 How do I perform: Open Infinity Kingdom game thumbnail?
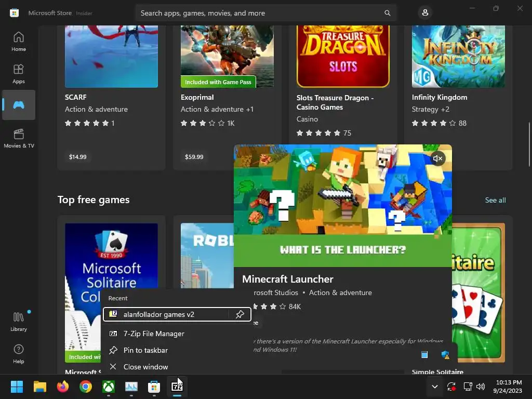click(458, 56)
